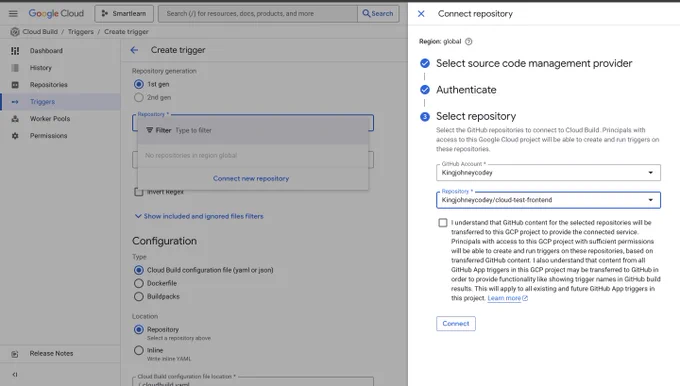This screenshot has width=680, height=386.
Task: Click the Authenticate step checkmark icon
Action: [x=425, y=90]
